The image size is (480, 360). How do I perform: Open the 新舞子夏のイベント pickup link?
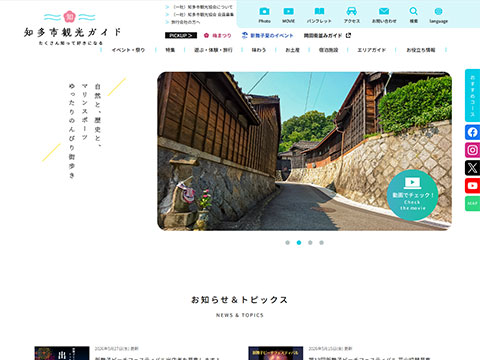click(268, 35)
